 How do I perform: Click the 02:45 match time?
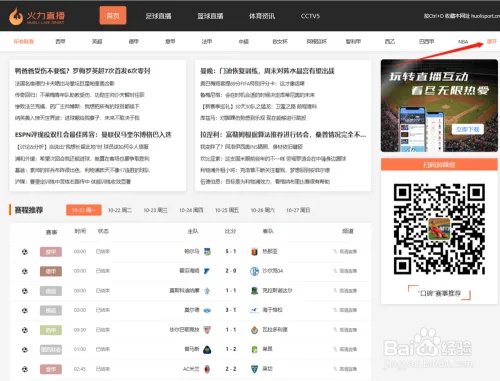tap(80, 369)
